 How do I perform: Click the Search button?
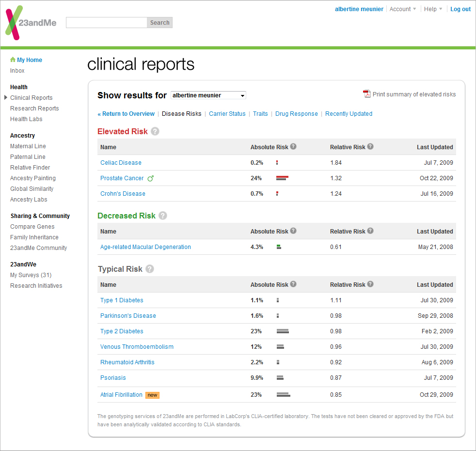point(159,23)
